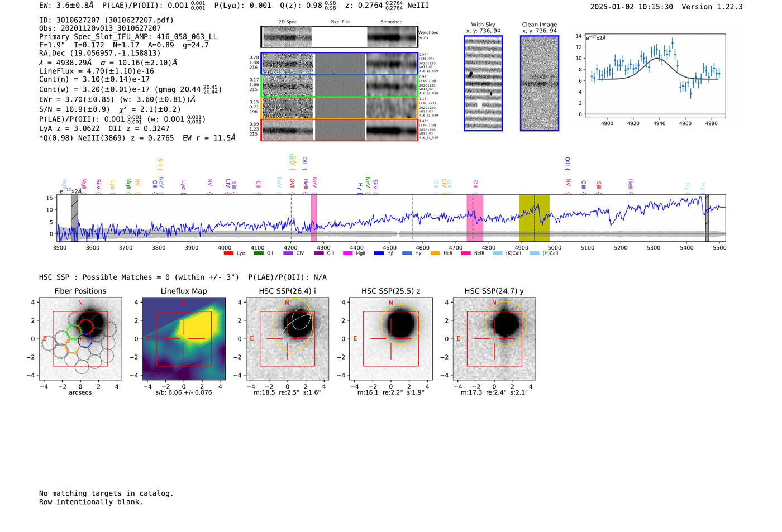Screen dimensions: 782x532
Task: Click the Lyα red legend swatch
Action: pos(228,253)
